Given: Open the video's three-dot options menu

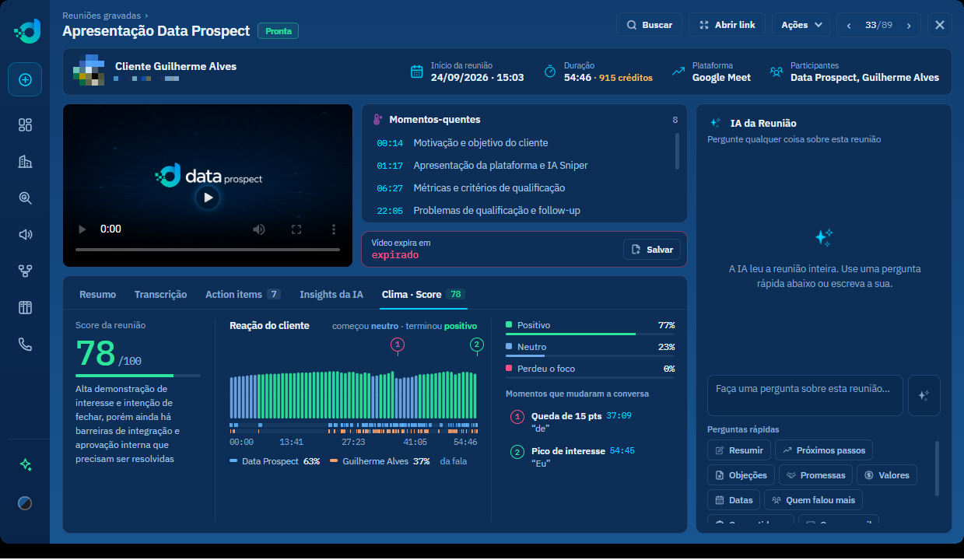Looking at the screenshot, I should [x=334, y=229].
